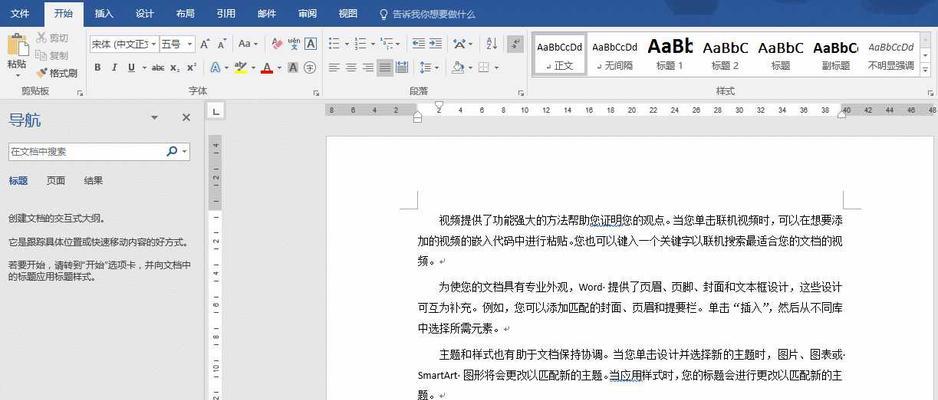The image size is (938, 400).
Task: Toggle subscript formatting
Action: coord(175,68)
